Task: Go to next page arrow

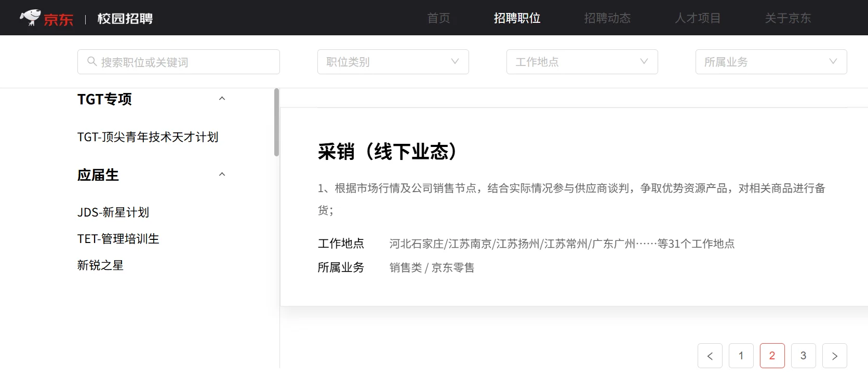Action: [834, 356]
